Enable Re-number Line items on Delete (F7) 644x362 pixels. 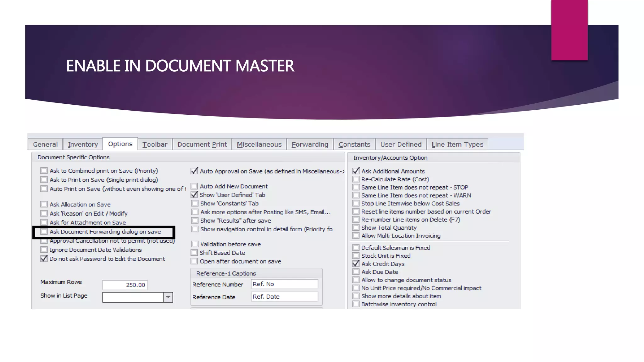point(356,220)
